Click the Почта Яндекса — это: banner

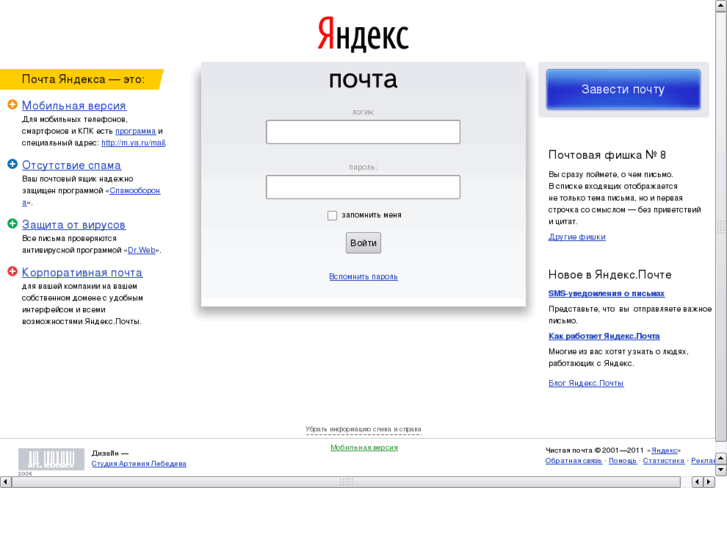point(82,79)
